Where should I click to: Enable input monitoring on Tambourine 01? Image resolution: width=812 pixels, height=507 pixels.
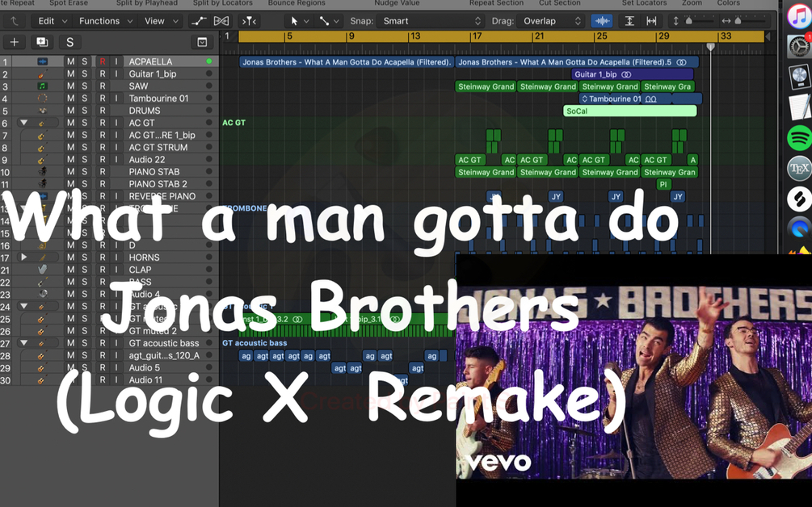pos(116,98)
